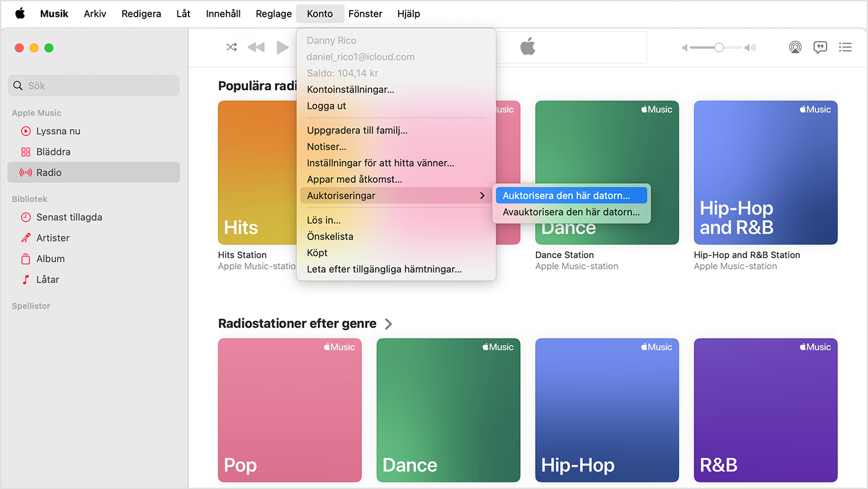Open the popular Dance Station tile
The height and width of the screenshot is (489, 868).
coord(607,173)
